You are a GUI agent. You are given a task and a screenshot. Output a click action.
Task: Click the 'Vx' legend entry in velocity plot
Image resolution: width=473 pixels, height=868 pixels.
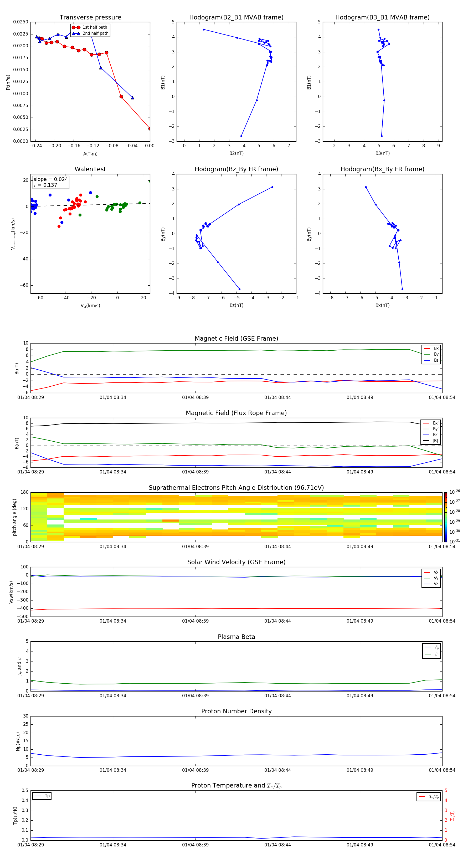pos(431,572)
